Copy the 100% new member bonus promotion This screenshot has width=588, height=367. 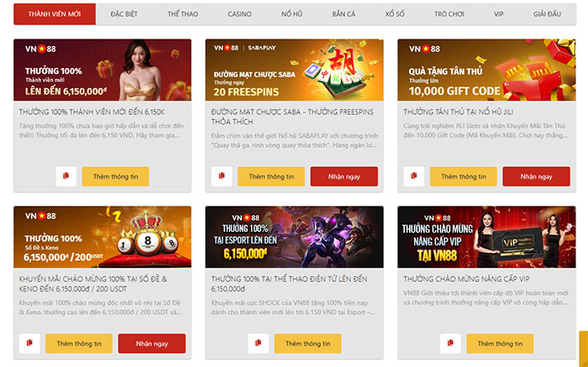click(x=66, y=176)
